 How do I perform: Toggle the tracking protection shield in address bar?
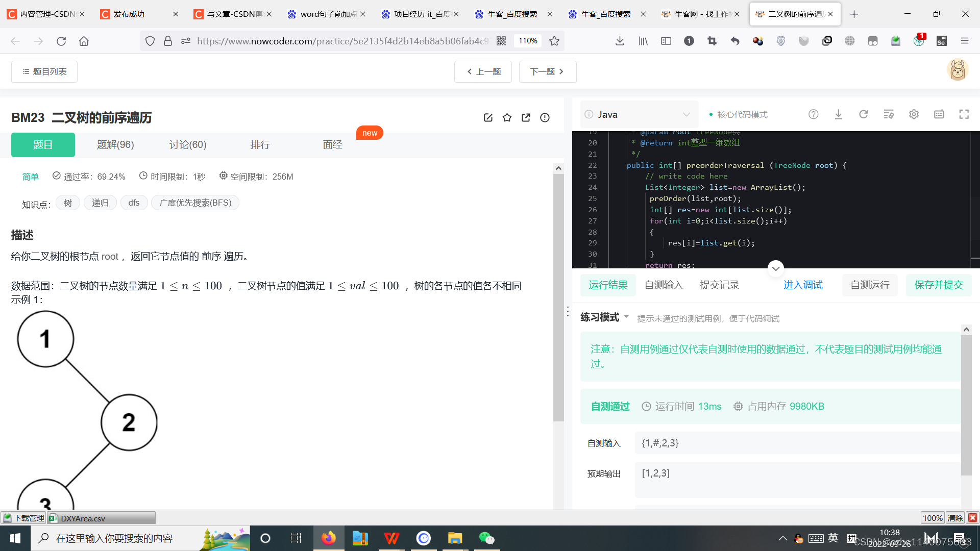[x=150, y=41]
